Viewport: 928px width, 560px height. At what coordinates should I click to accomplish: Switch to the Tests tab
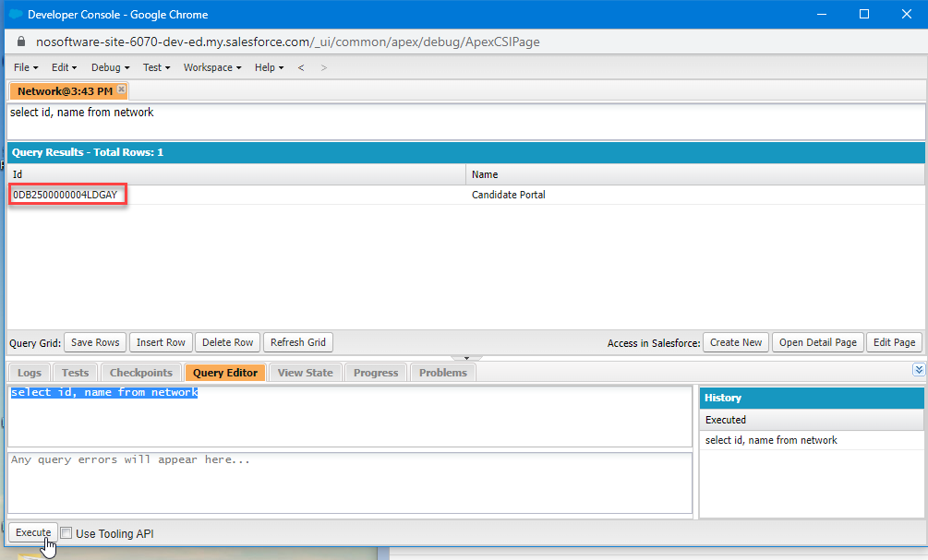pyautogui.click(x=75, y=373)
